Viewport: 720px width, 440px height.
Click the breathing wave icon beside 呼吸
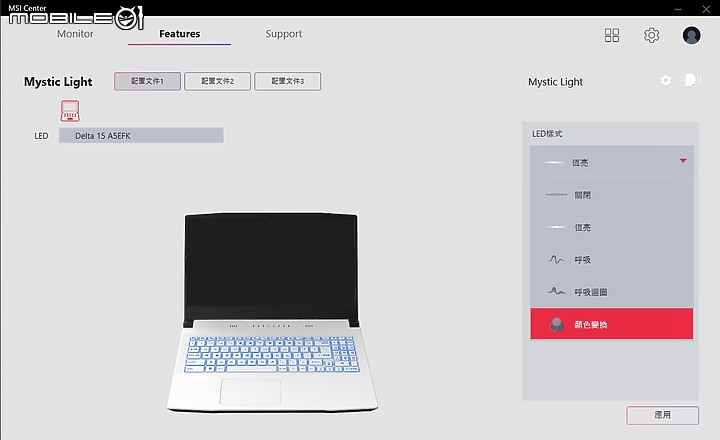point(556,259)
